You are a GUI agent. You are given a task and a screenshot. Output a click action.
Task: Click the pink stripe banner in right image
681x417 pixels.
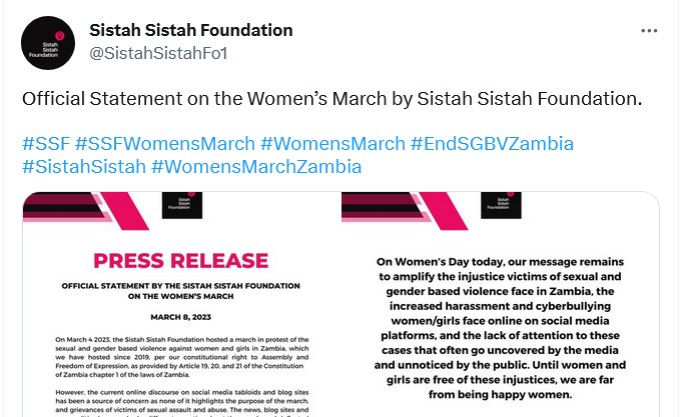(404, 211)
